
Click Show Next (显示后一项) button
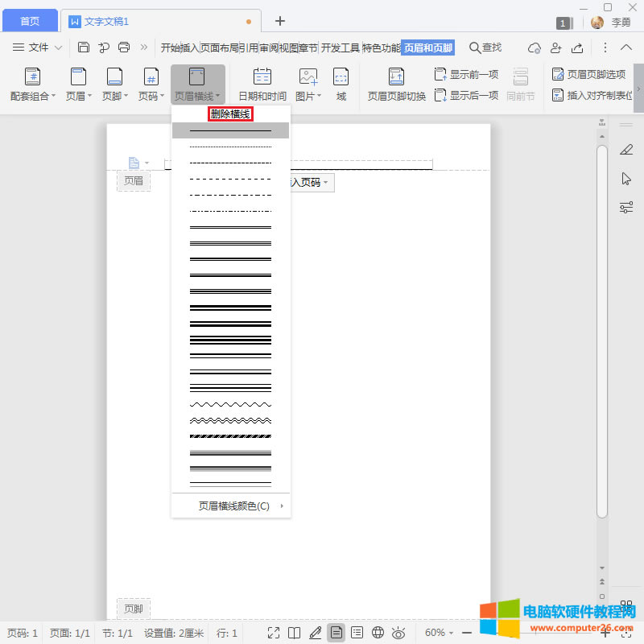pos(467,95)
